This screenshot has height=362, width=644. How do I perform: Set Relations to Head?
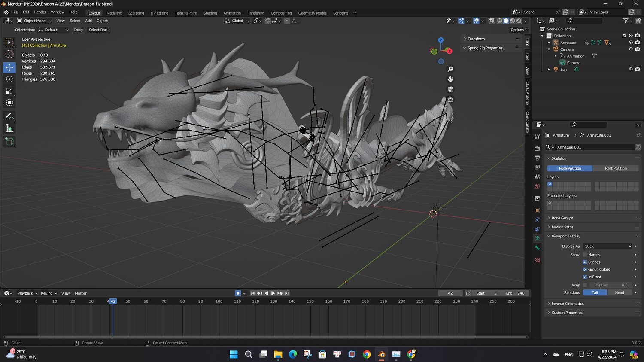619,292
